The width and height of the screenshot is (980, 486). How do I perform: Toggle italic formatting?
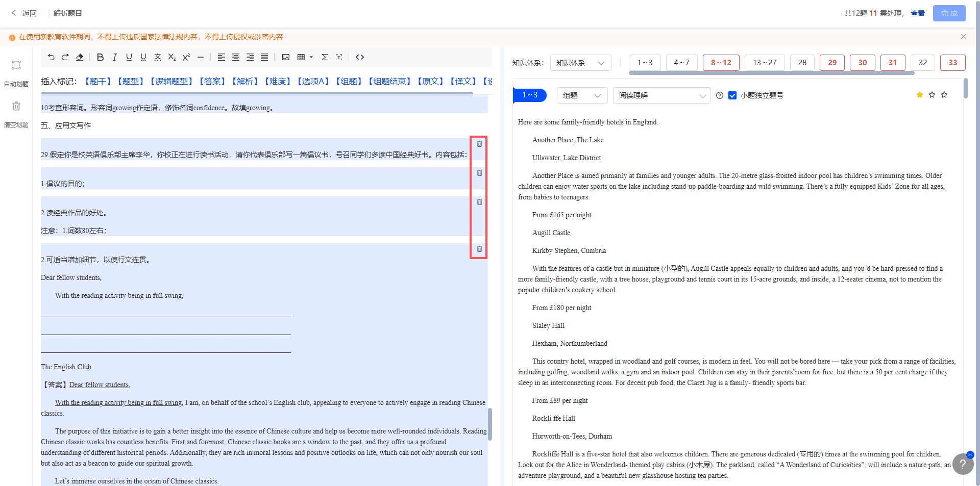[115, 57]
